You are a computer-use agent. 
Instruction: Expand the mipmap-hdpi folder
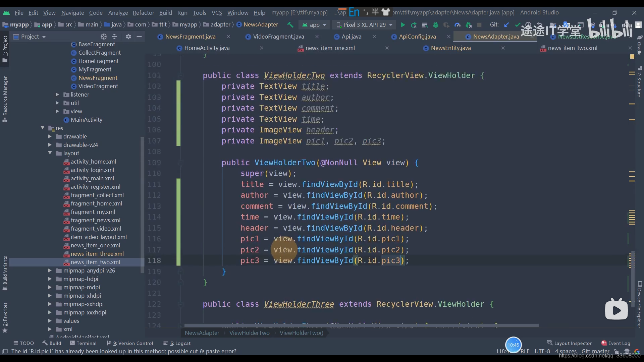(x=50, y=279)
